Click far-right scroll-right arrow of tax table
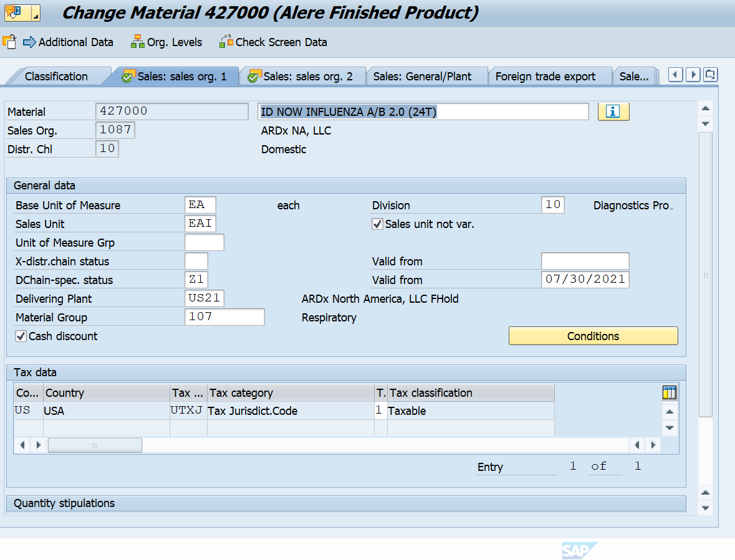 (653, 445)
